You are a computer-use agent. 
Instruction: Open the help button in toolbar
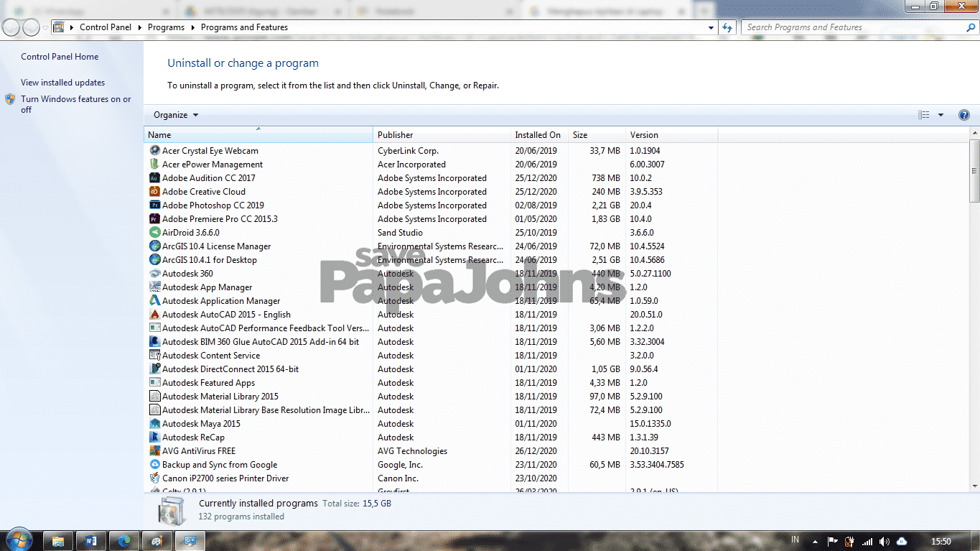(964, 115)
